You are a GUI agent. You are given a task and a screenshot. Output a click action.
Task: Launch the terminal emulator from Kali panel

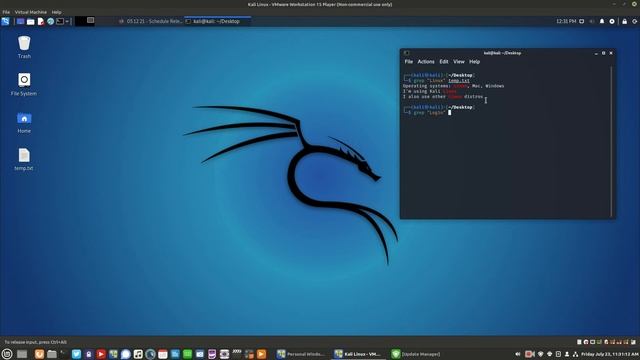tap(60, 21)
